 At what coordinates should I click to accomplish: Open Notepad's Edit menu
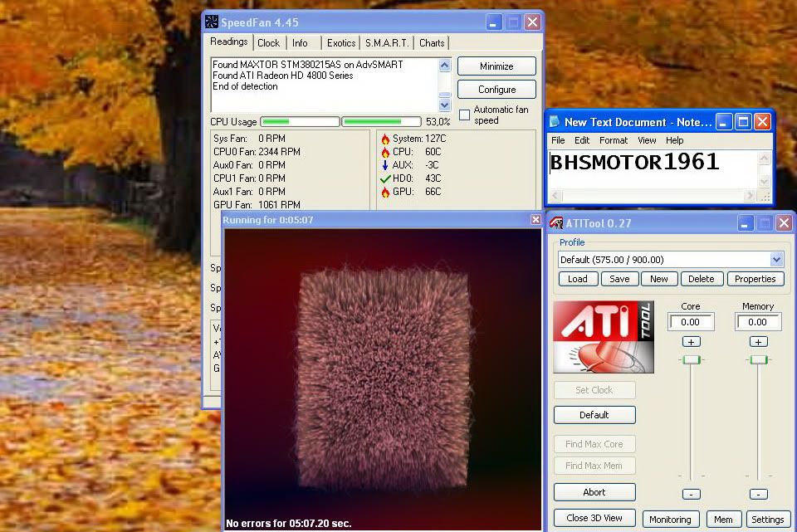coord(581,140)
